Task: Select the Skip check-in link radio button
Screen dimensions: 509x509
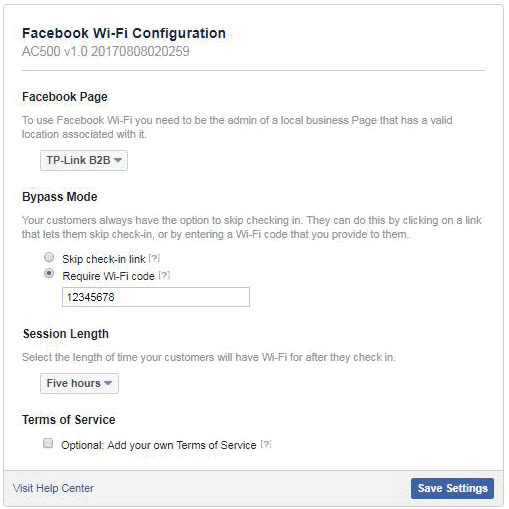Action: point(49,257)
